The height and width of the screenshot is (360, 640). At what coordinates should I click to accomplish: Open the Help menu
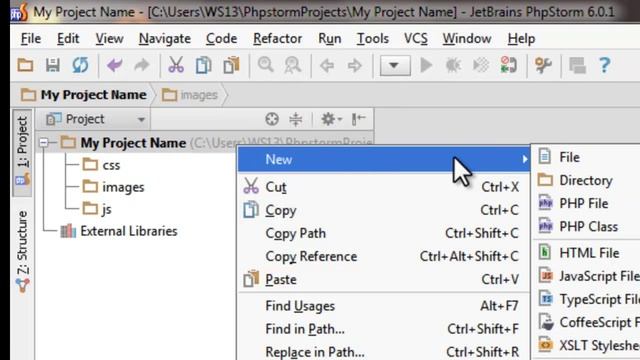pyautogui.click(x=521, y=39)
